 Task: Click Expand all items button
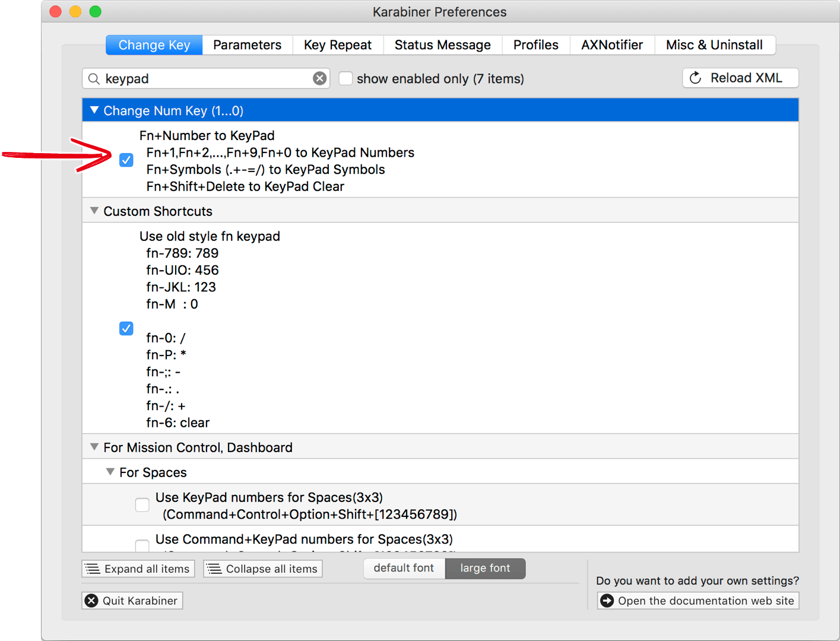click(x=138, y=569)
